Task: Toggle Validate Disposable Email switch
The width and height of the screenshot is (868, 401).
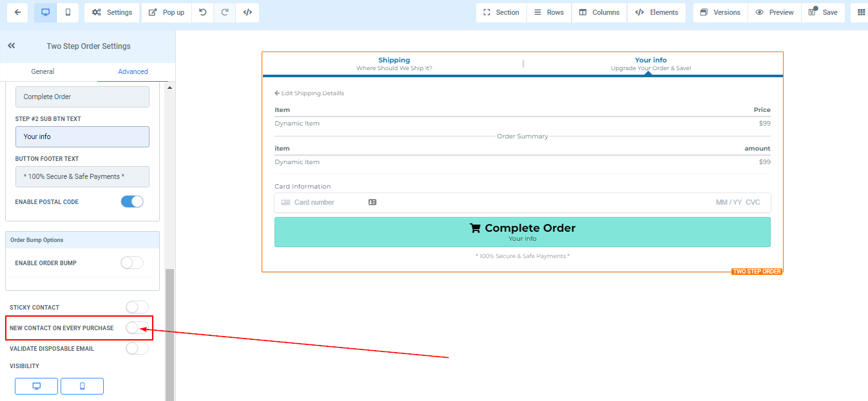Action: 137,348
